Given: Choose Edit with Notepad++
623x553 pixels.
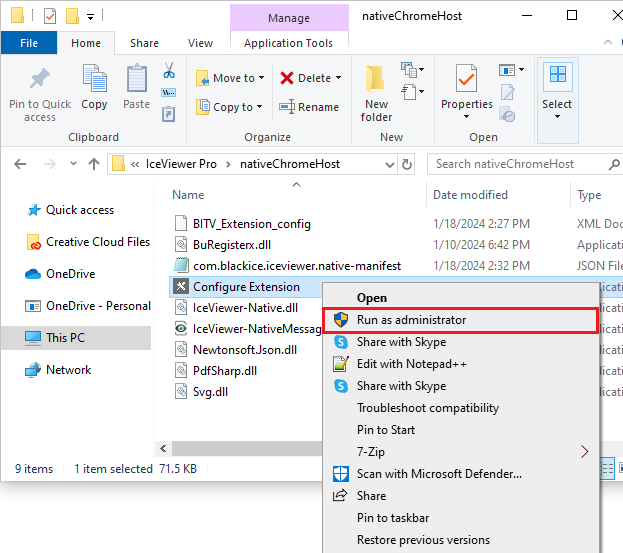Looking at the screenshot, I should (460, 364).
